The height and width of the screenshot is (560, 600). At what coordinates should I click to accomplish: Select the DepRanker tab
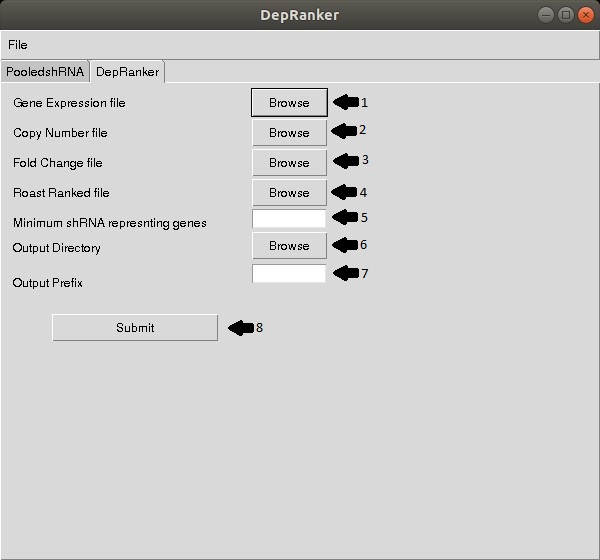click(127, 72)
